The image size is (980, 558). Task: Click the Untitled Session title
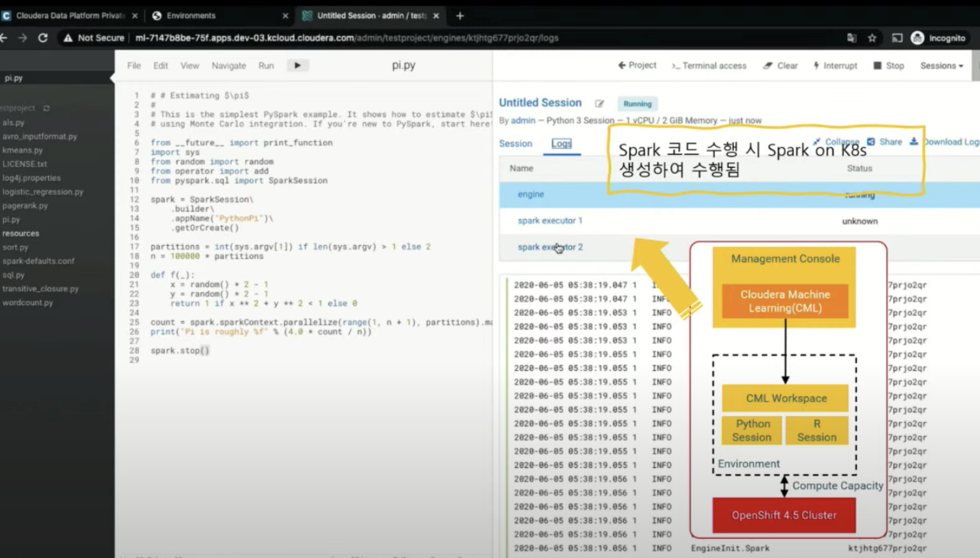coord(540,103)
